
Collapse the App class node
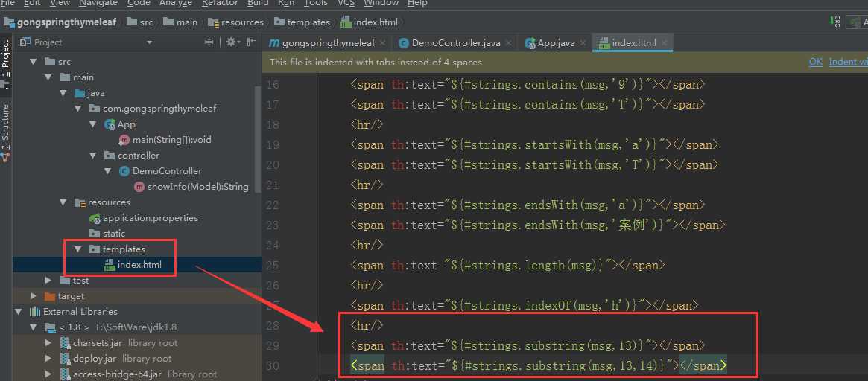[x=93, y=124]
